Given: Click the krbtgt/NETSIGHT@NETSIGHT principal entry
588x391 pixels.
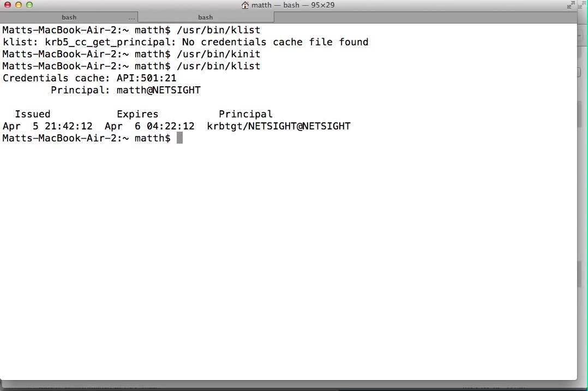Looking at the screenshot, I should click(279, 126).
